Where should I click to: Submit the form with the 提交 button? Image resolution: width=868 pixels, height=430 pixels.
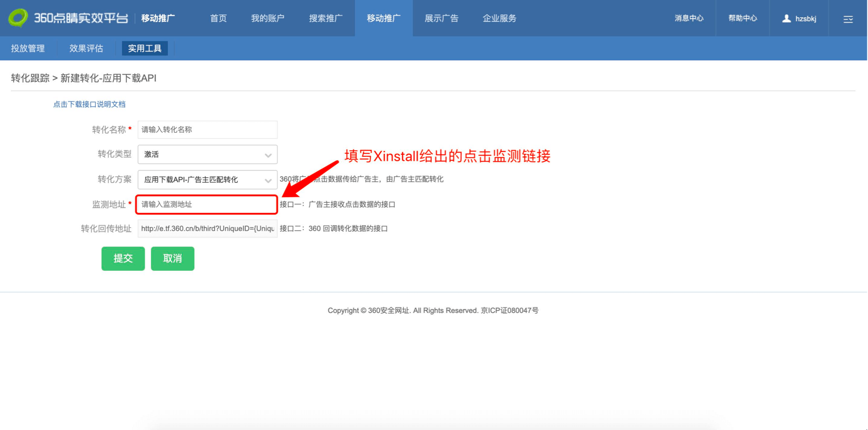point(123,259)
